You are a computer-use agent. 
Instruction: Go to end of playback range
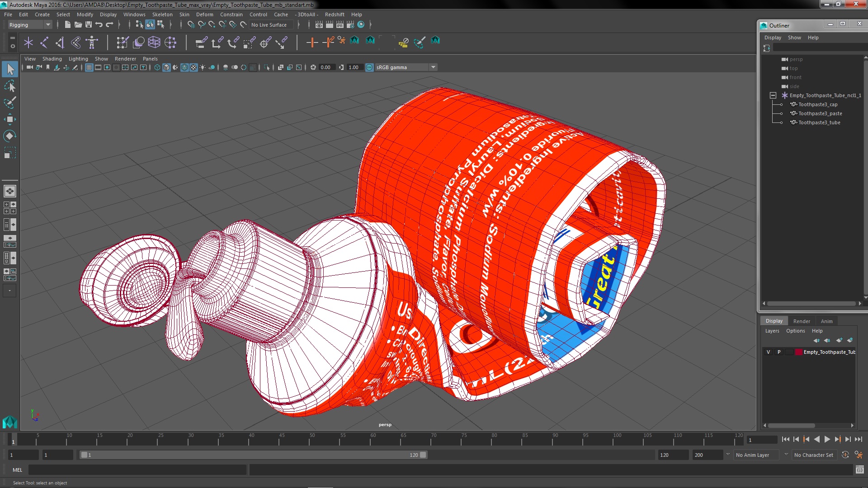click(858, 439)
